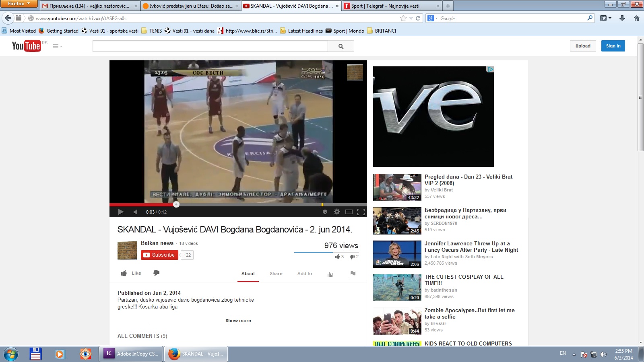Switch to the Share tab

point(276,274)
